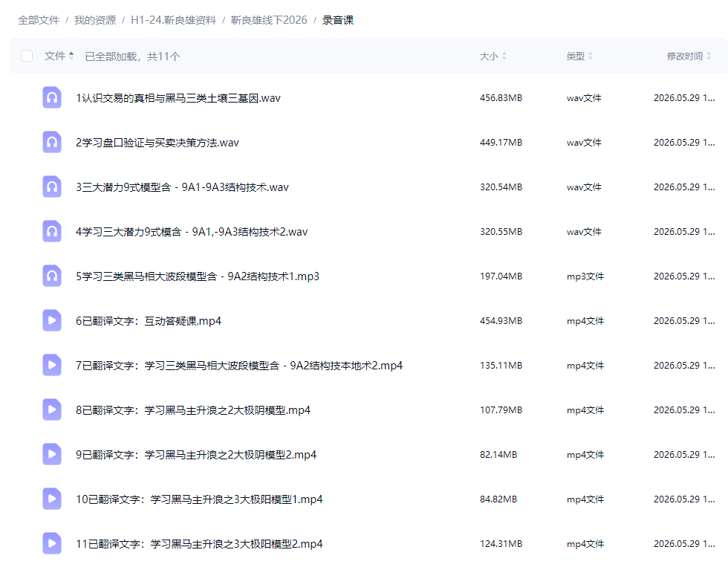
Task: Click size value 320.54MB
Action: point(501,187)
